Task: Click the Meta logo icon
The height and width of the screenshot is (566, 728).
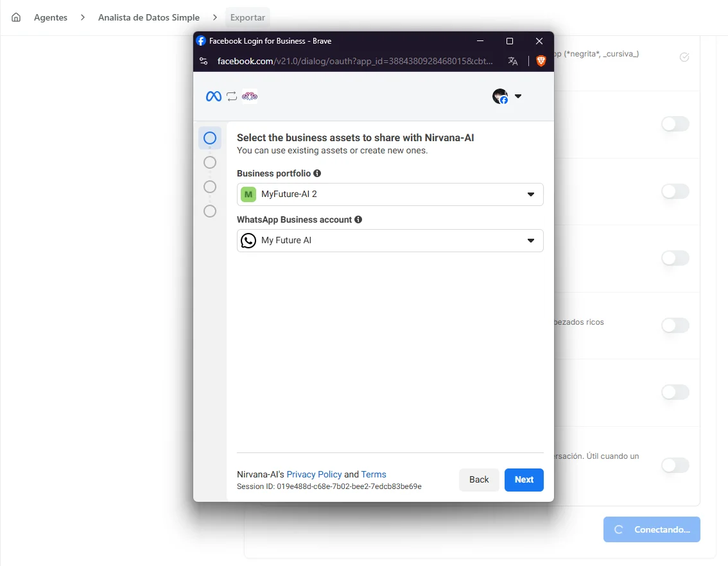Action: [x=214, y=96]
